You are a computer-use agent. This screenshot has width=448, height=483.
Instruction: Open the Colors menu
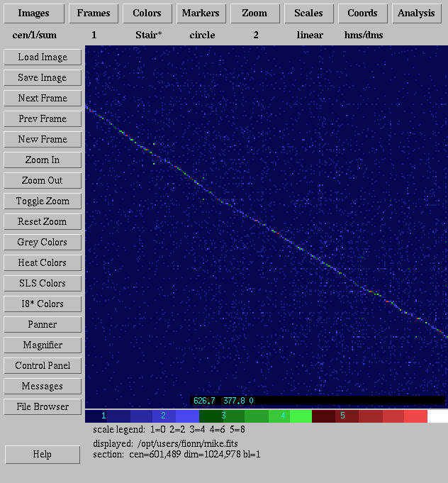(x=147, y=13)
